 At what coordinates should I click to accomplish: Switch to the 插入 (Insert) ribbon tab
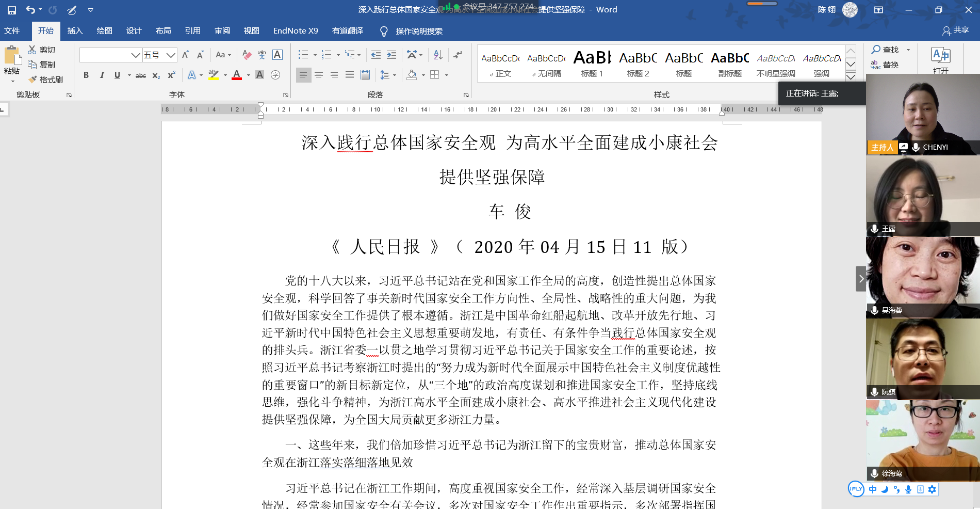click(75, 31)
